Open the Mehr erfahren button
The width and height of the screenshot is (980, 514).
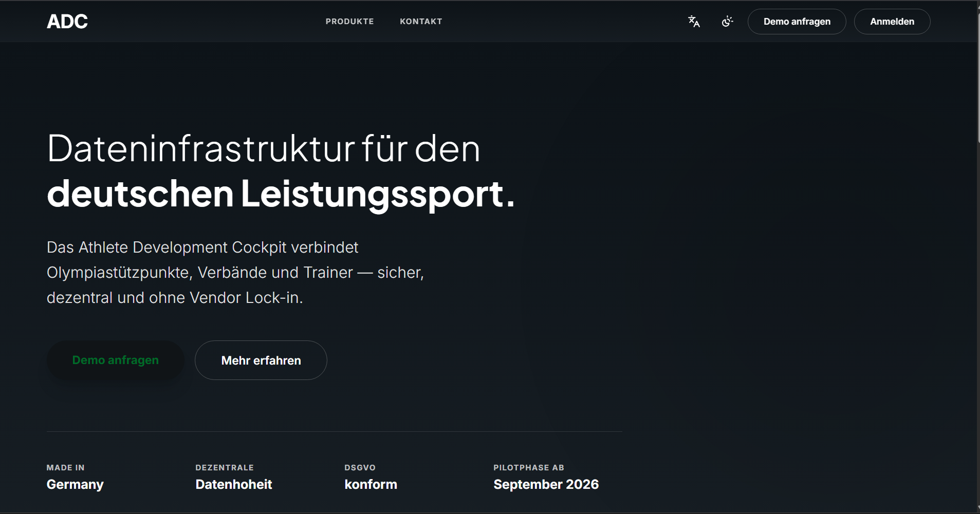(x=261, y=360)
